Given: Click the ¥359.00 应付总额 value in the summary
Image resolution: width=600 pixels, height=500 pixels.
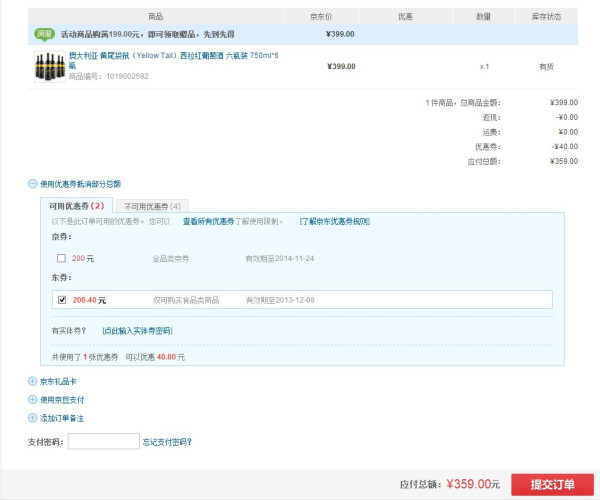Looking at the screenshot, I should (x=564, y=161).
